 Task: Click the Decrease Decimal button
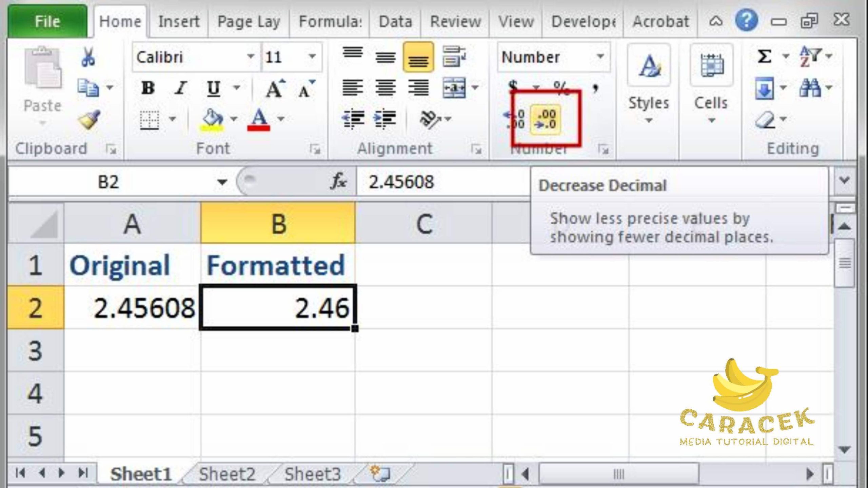[x=546, y=120]
